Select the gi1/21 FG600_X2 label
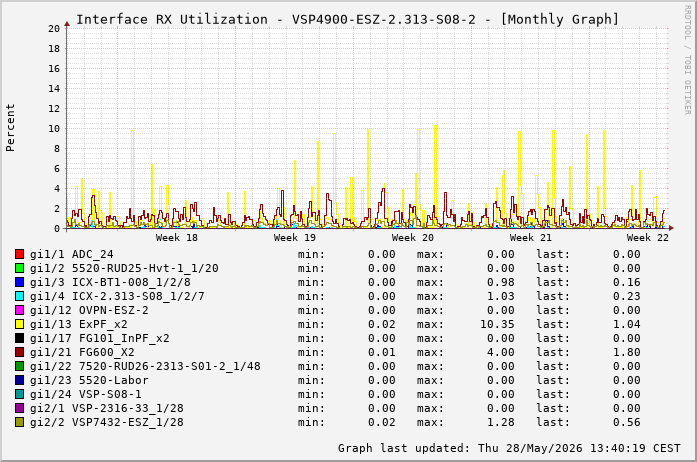The image size is (697, 462). pos(82,352)
